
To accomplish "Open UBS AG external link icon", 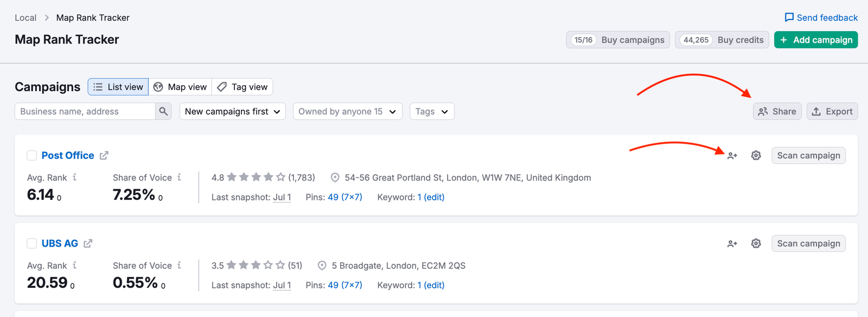I will [x=88, y=243].
